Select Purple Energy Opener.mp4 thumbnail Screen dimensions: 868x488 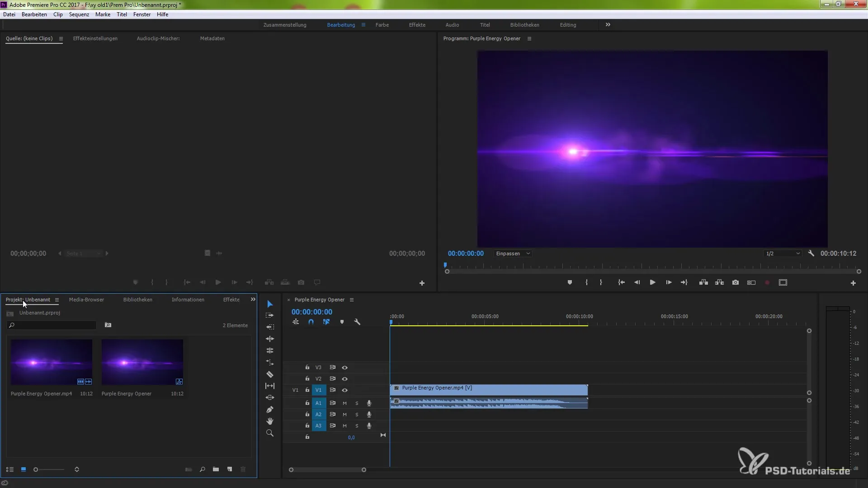pyautogui.click(x=52, y=362)
